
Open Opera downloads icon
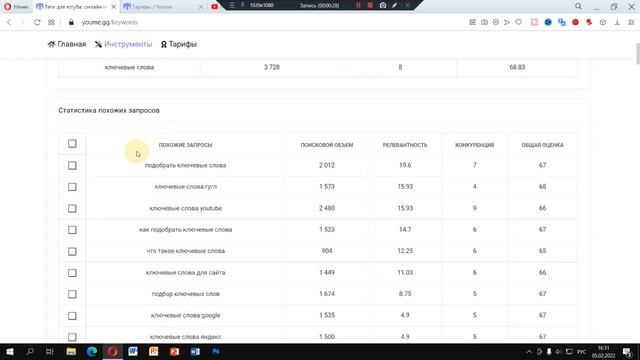pyautogui.click(x=617, y=22)
